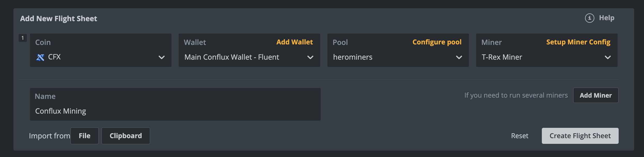
Task: Click the Help info icon
Action: coord(590,18)
